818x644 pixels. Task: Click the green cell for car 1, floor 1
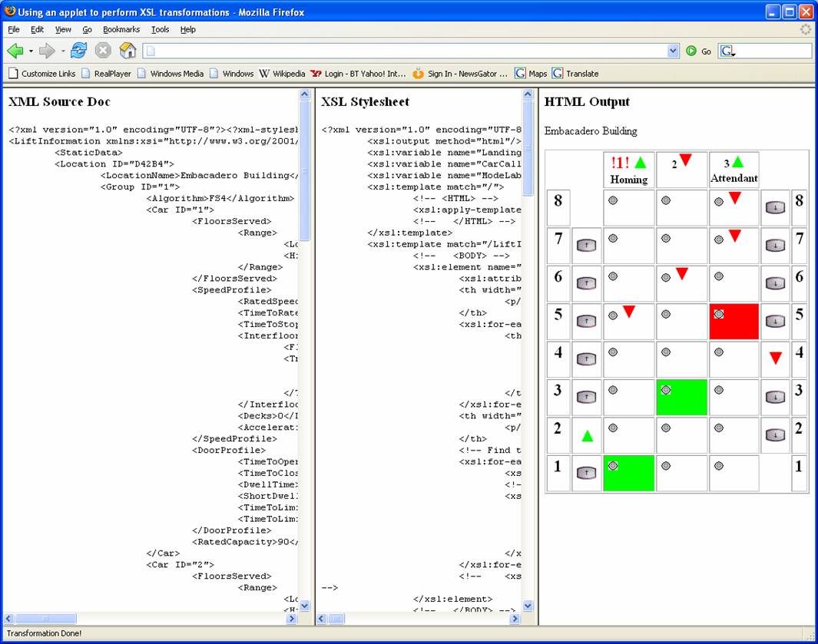click(x=628, y=473)
